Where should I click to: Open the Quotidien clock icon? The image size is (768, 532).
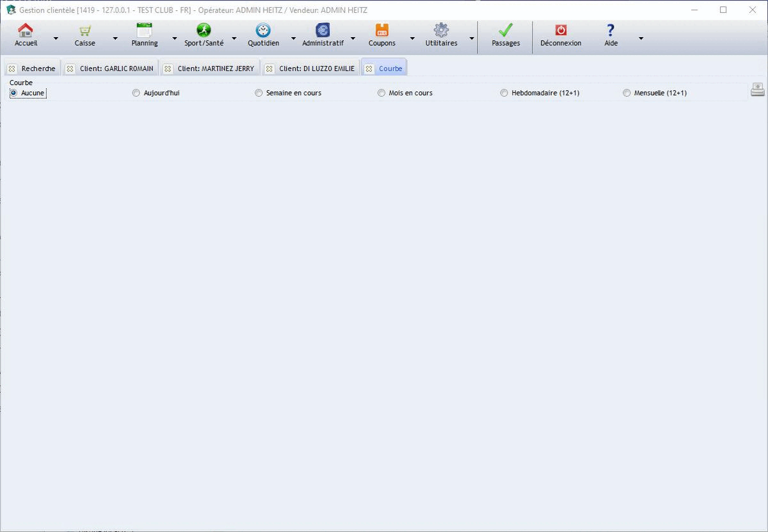(263, 31)
